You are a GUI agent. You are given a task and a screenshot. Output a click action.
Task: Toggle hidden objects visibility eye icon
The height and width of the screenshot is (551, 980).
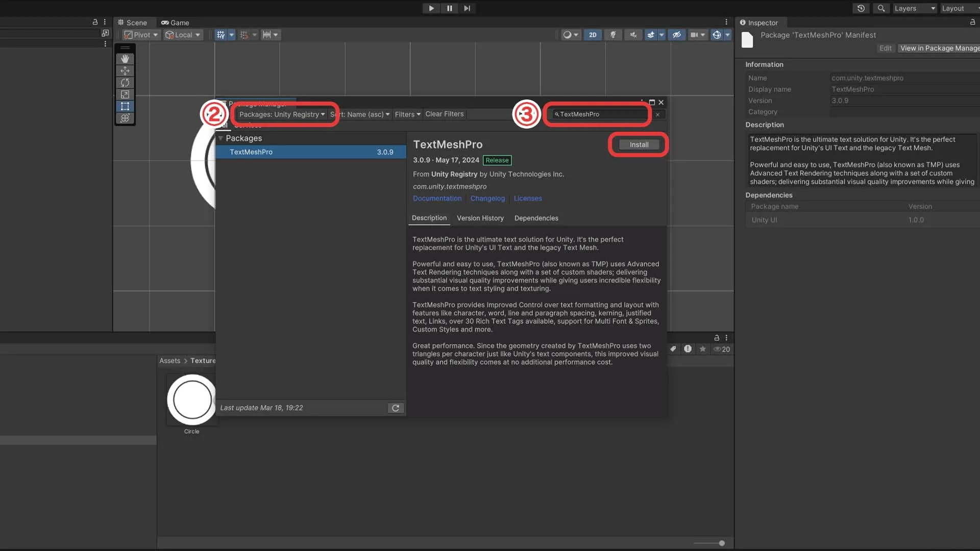(x=677, y=35)
